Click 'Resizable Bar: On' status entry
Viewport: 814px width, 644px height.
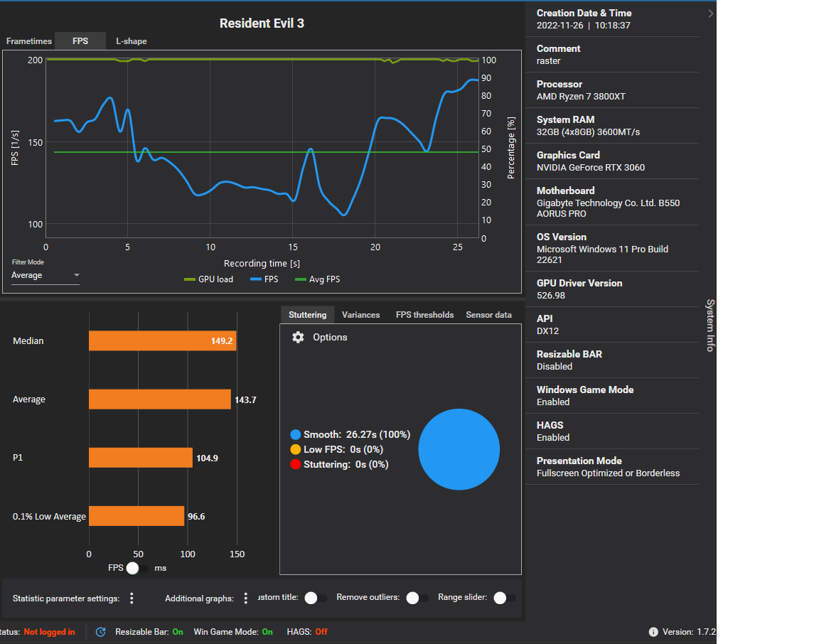coord(149,631)
